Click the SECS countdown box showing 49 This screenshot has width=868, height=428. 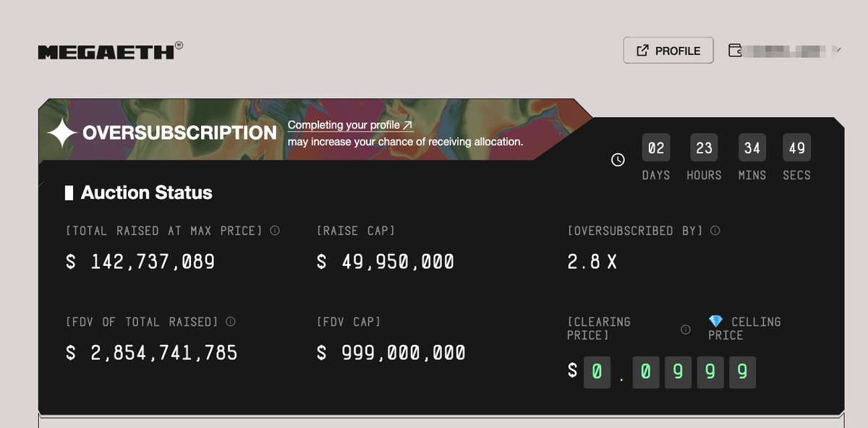(x=796, y=148)
